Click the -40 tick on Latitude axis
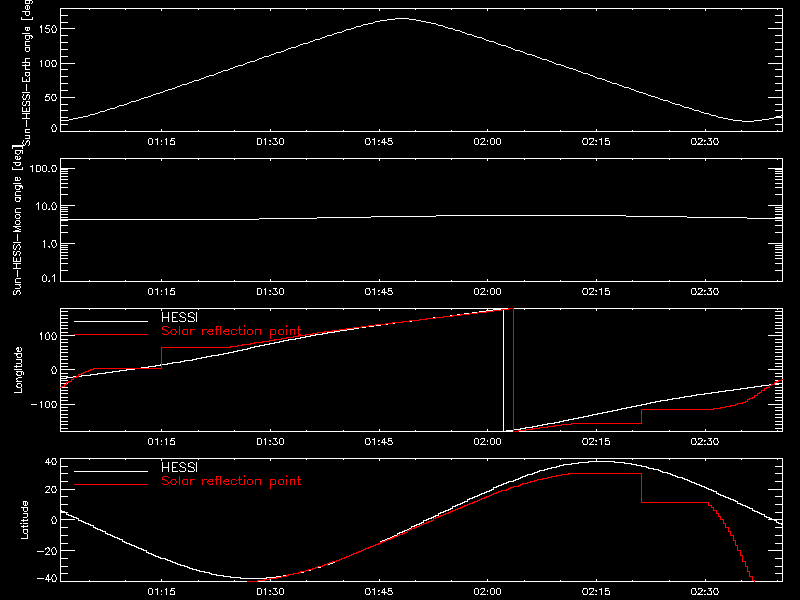Screen dimensions: 800x600 48,579
